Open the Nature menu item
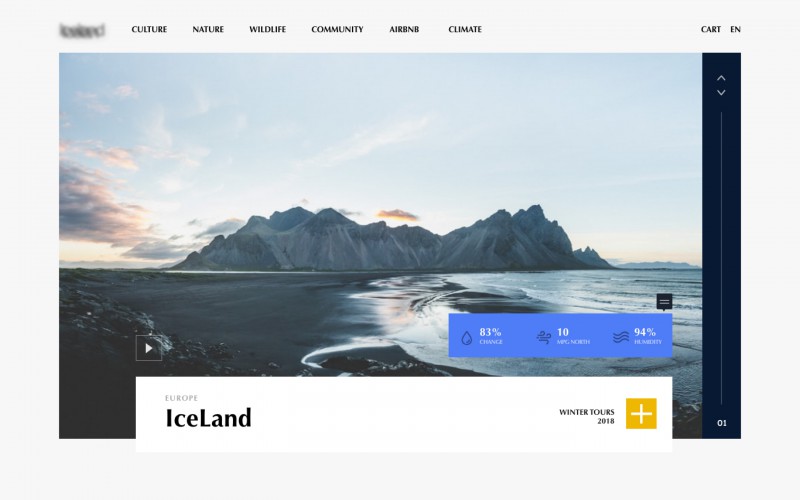The height and width of the screenshot is (500, 800). tap(208, 30)
